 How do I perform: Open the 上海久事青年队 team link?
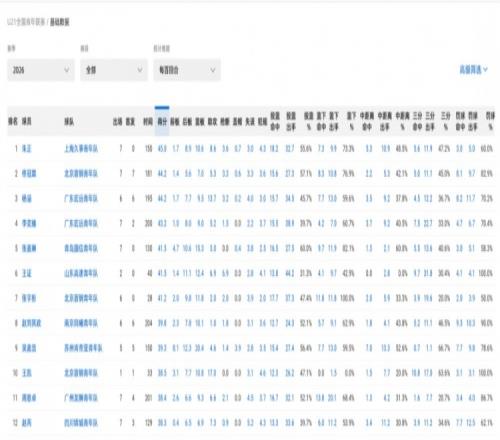[81, 149]
